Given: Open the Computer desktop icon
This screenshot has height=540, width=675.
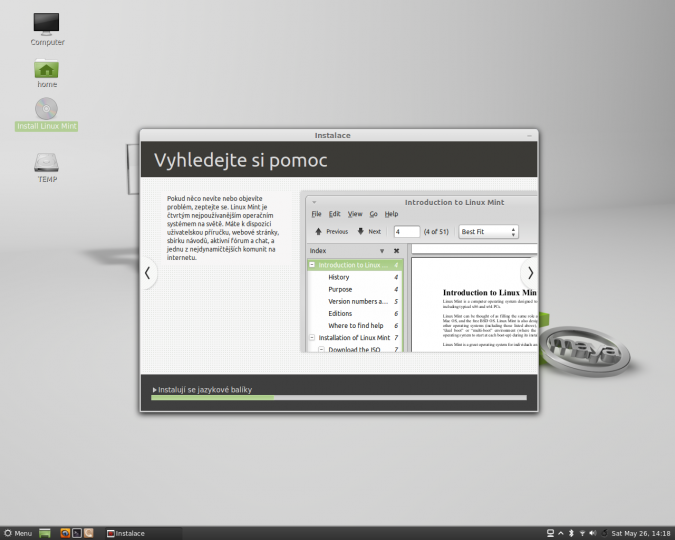Looking at the screenshot, I should pyautogui.click(x=46, y=29).
